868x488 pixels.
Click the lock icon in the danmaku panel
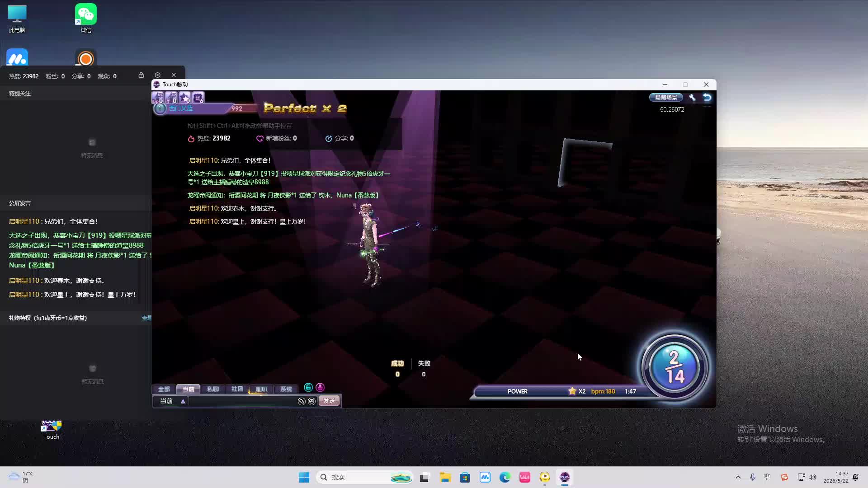click(141, 75)
